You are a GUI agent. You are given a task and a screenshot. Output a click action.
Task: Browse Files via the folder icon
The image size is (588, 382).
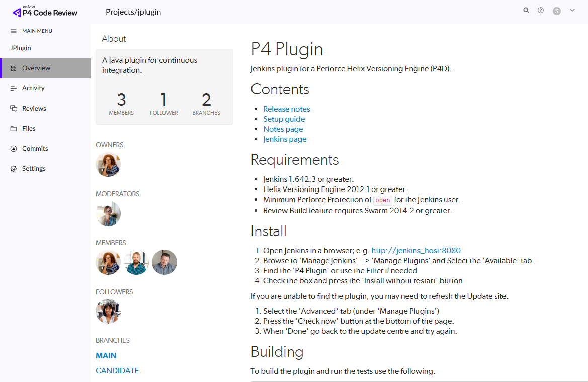click(13, 128)
